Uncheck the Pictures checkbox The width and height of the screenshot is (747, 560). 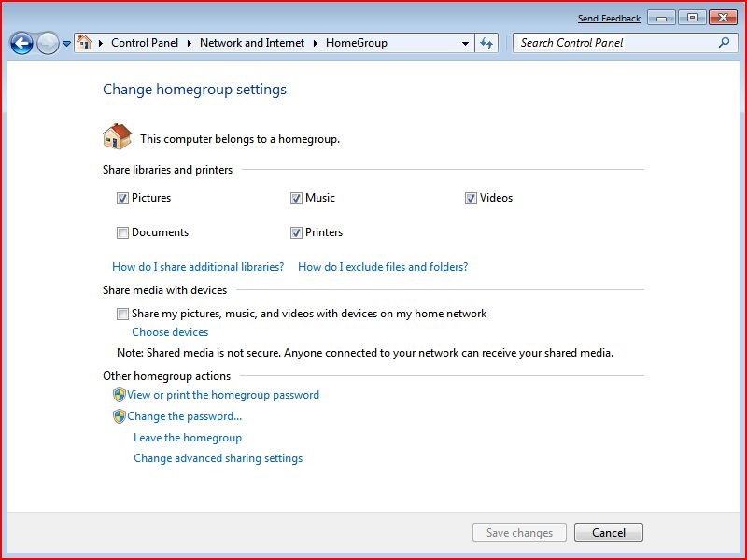pyautogui.click(x=122, y=198)
